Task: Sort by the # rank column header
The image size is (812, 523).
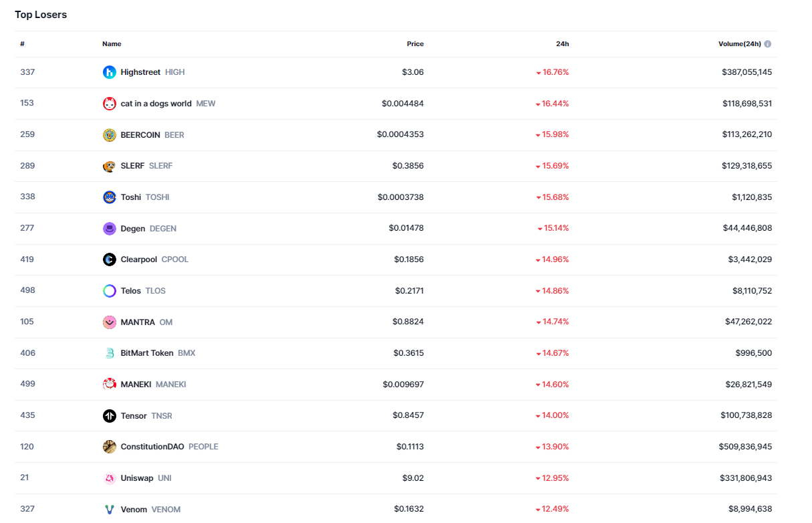Action: 22,44
